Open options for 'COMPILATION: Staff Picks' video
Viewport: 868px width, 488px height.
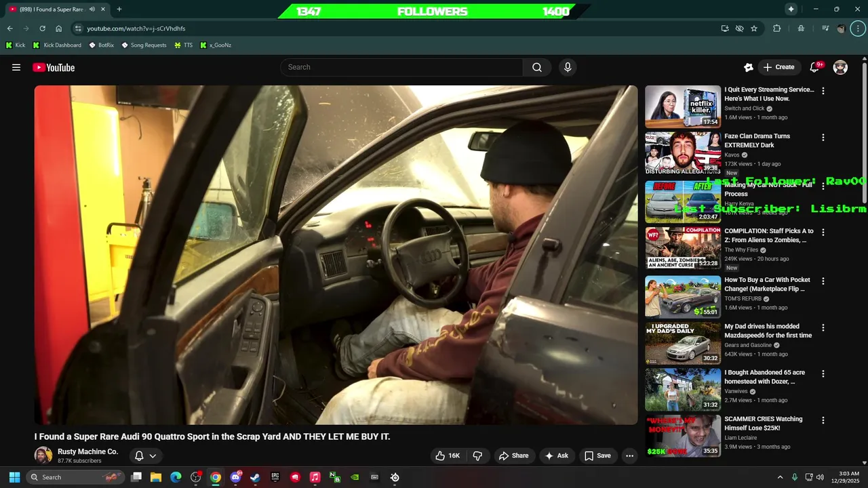(x=823, y=232)
